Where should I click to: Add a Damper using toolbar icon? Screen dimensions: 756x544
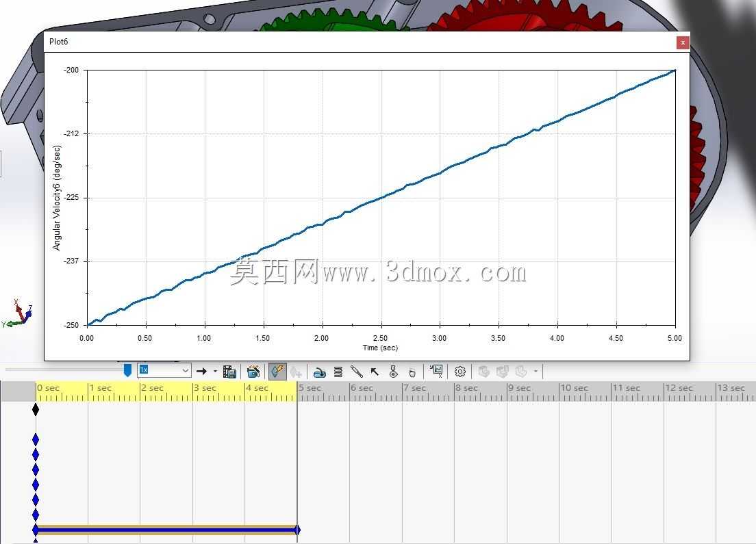pos(356,371)
